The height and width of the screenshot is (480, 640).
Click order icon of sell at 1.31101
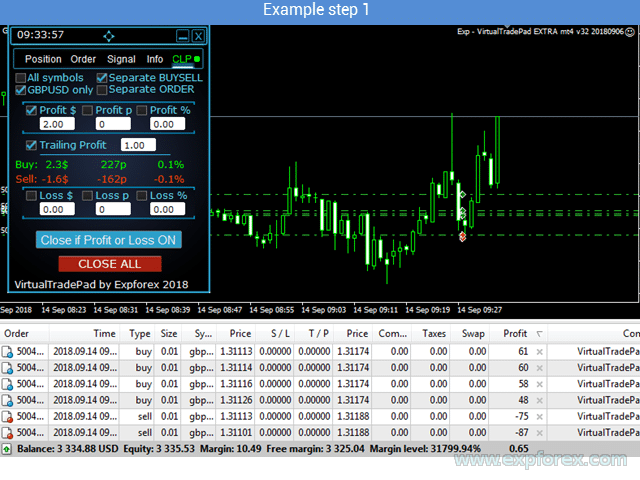coord(7,433)
